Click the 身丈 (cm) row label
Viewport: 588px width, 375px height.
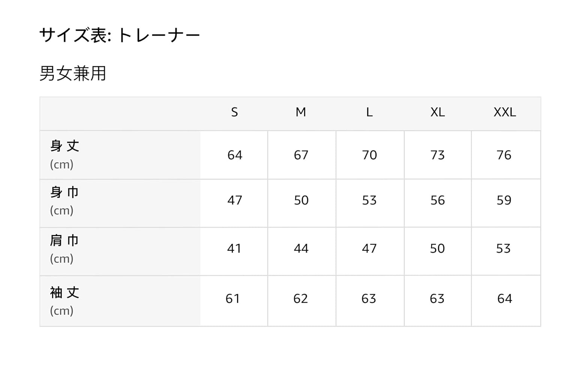click(x=65, y=154)
